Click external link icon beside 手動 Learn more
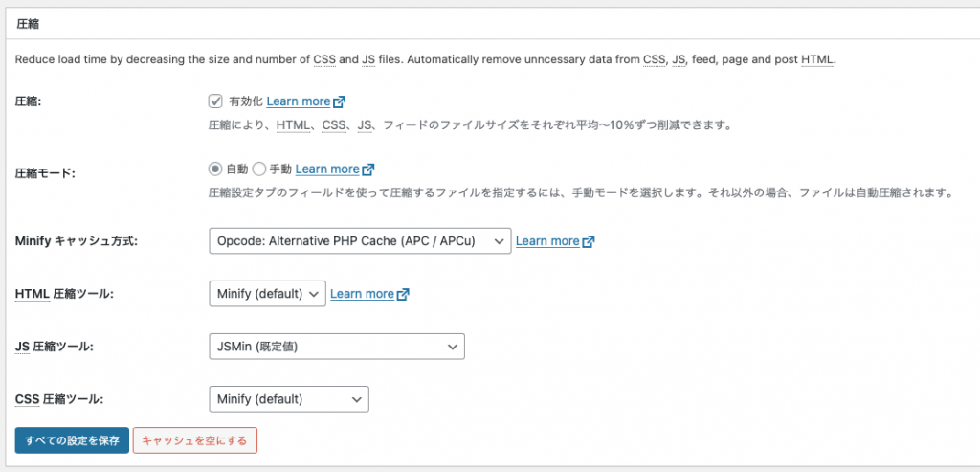The image size is (980, 472). point(368,169)
